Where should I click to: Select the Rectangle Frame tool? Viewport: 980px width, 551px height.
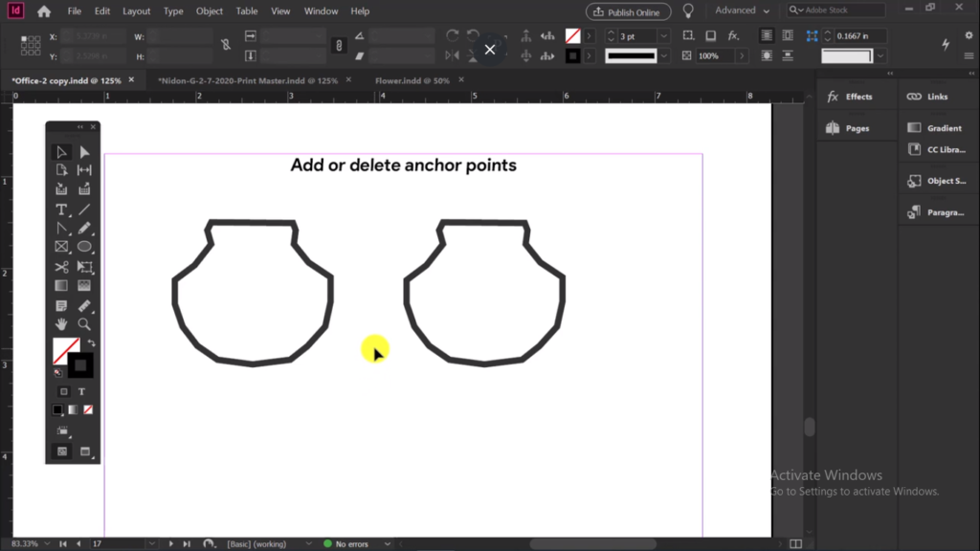pyautogui.click(x=61, y=247)
